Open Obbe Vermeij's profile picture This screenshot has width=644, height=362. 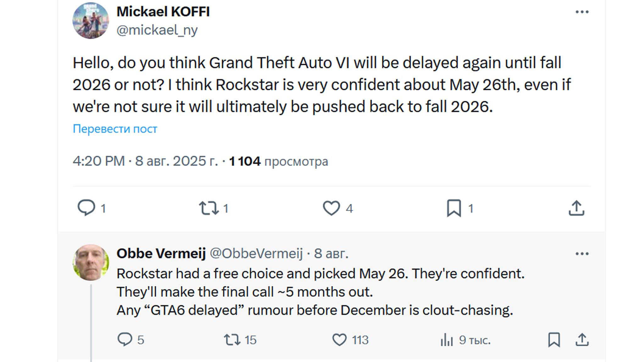pos(91,262)
